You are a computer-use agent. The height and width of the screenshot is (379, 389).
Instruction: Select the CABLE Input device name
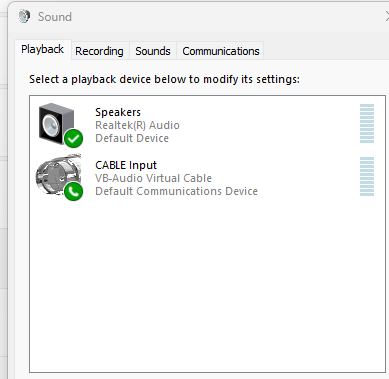[126, 165]
